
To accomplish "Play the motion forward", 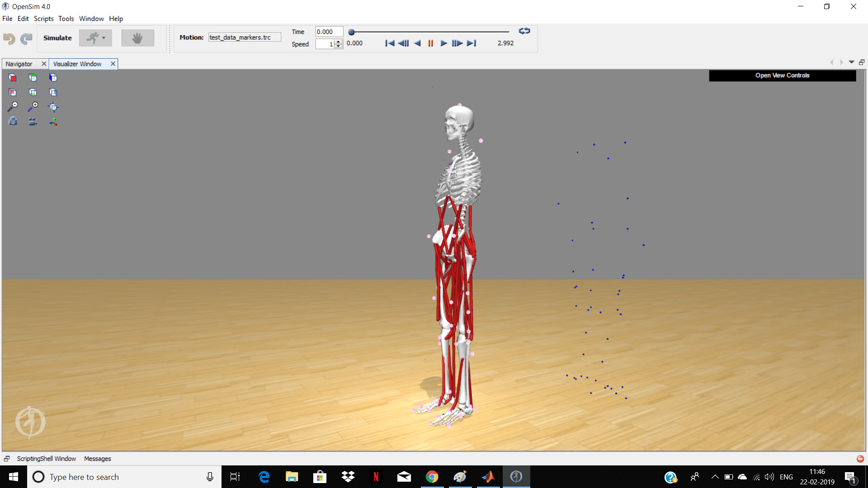I will pyautogui.click(x=443, y=43).
